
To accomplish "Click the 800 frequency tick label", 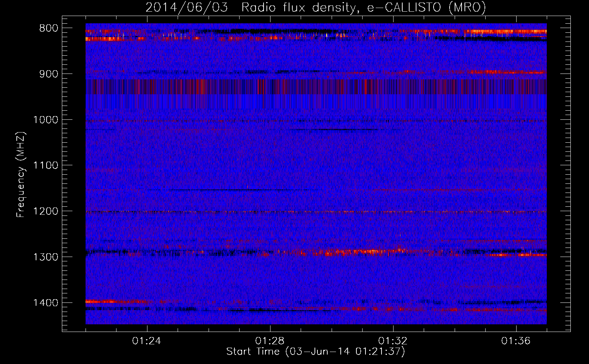I will click(x=48, y=28).
